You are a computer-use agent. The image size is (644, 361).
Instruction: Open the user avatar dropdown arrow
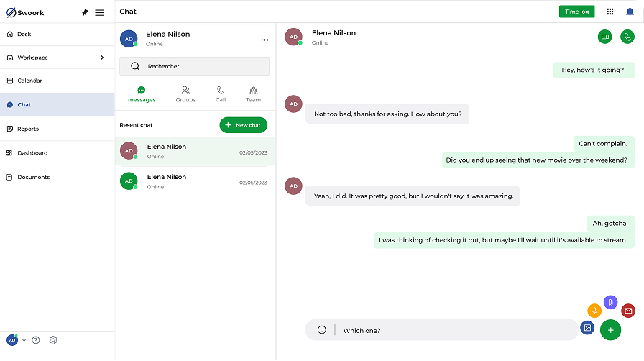(x=24, y=340)
